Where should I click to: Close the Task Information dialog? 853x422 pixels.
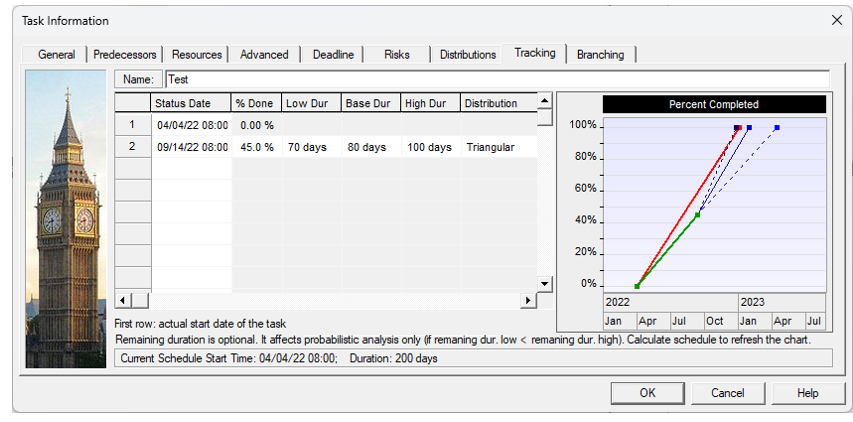pos(836,20)
